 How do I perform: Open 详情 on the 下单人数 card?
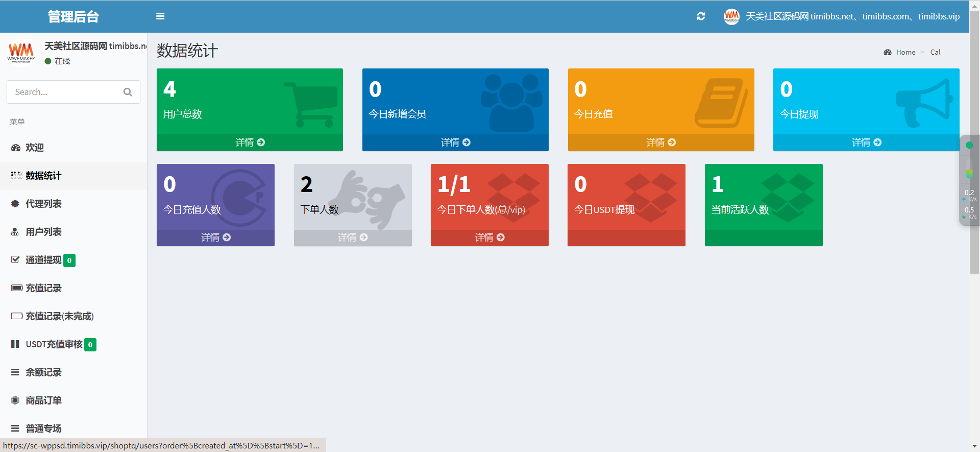(353, 237)
